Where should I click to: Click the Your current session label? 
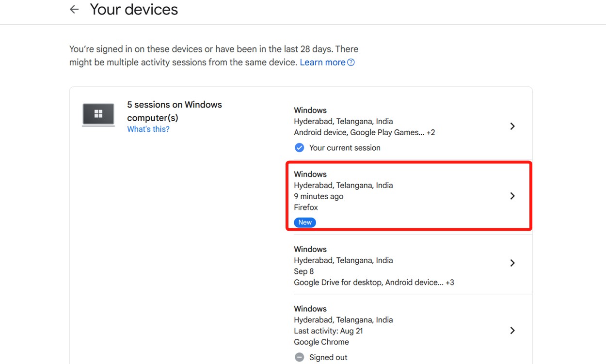pyautogui.click(x=345, y=147)
